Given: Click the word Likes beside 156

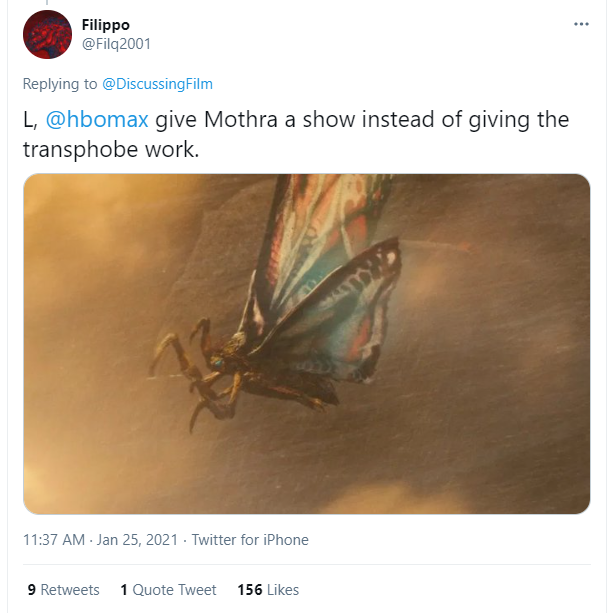Looking at the screenshot, I should (283, 590).
